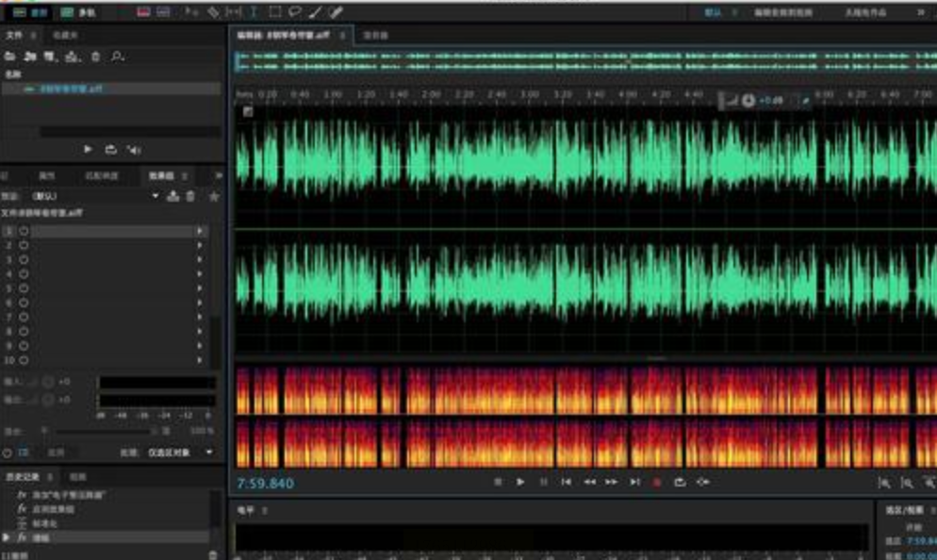Switch to Waveform editor view

point(28,13)
